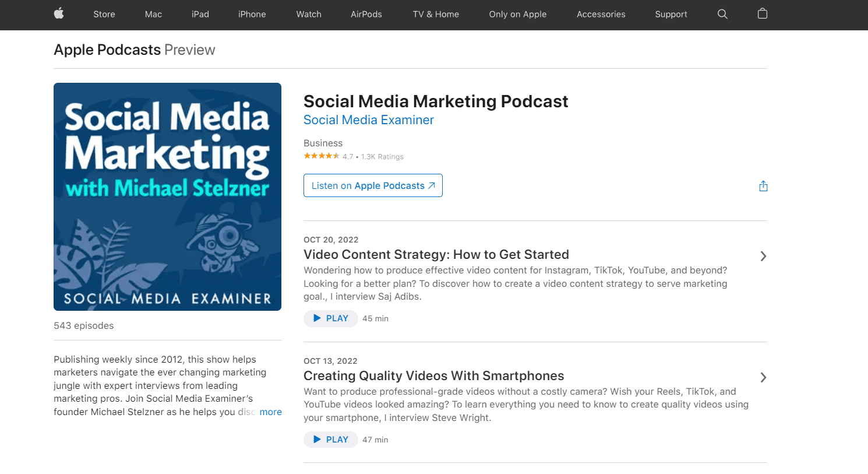Go to AirPods in navigation bar
This screenshot has height=474, width=868.
point(366,14)
